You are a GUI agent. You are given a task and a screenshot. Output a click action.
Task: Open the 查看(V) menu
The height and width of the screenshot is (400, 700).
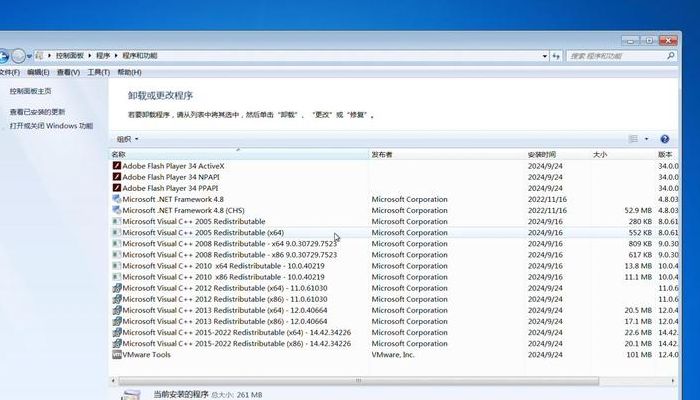coord(68,72)
